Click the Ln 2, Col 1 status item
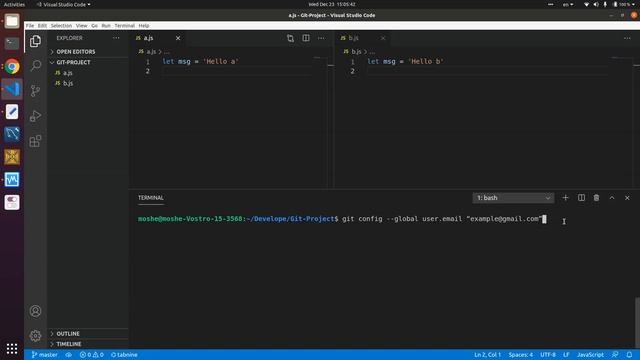Screen dimensions: 640x360 coord(487,355)
